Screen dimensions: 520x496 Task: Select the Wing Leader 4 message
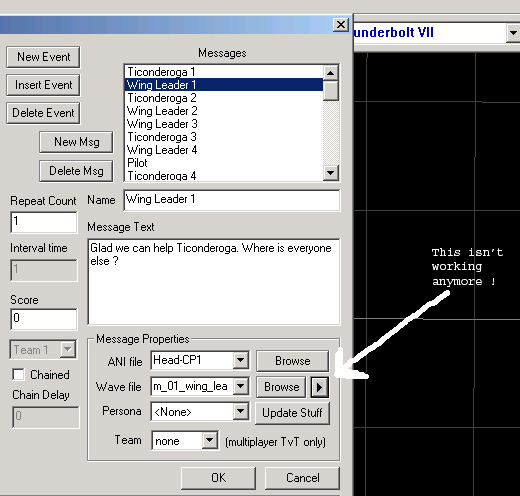click(224, 150)
